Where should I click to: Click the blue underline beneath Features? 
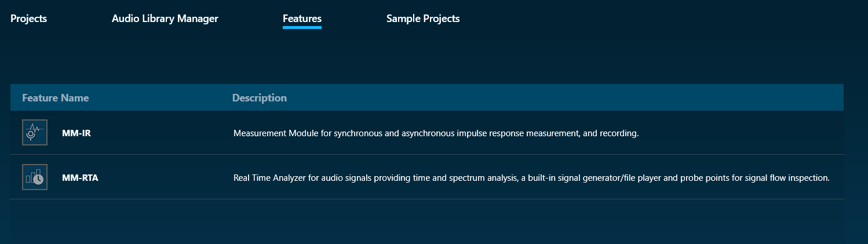(x=302, y=27)
